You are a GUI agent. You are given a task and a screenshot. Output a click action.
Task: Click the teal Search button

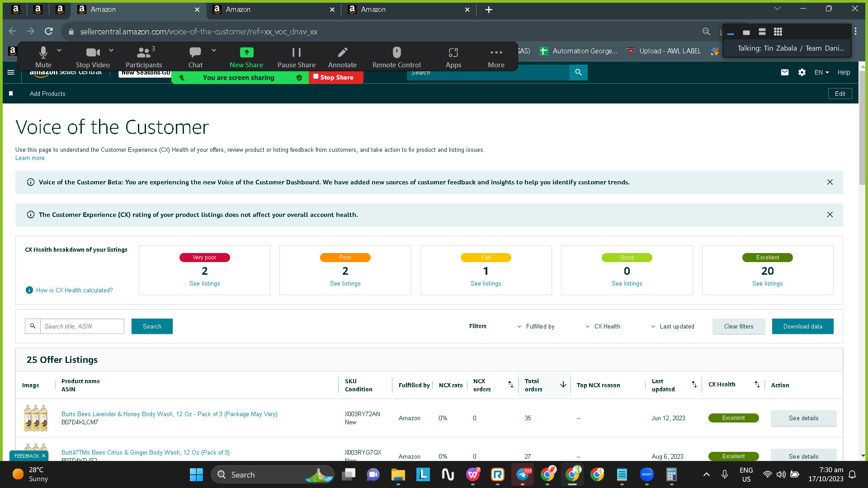coord(152,326)
